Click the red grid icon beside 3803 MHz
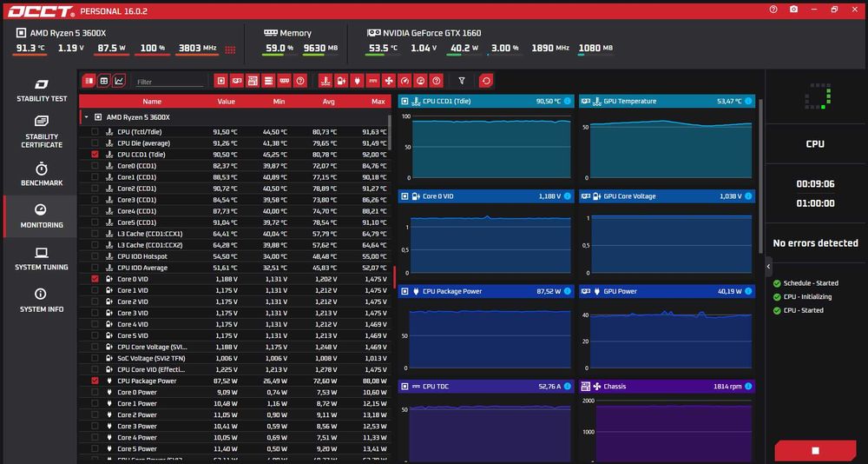Screen dimensions: 868x464 [230, 50]
